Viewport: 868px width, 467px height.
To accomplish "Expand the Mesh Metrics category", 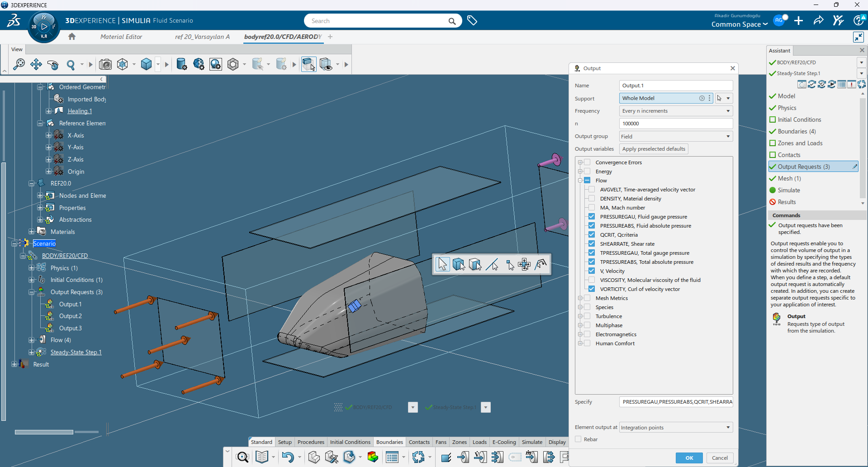I will click(580, 298).
